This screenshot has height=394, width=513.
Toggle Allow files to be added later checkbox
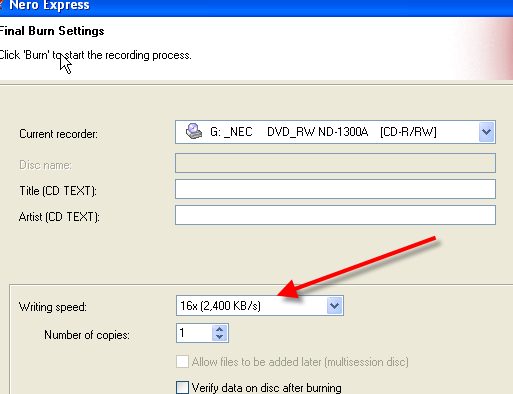coord(182,362)
